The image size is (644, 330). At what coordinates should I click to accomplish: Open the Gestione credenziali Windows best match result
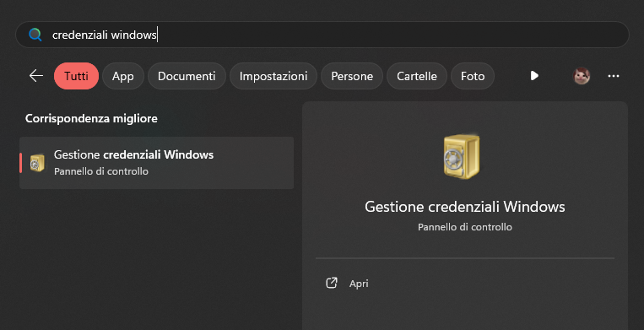point(156,163)
